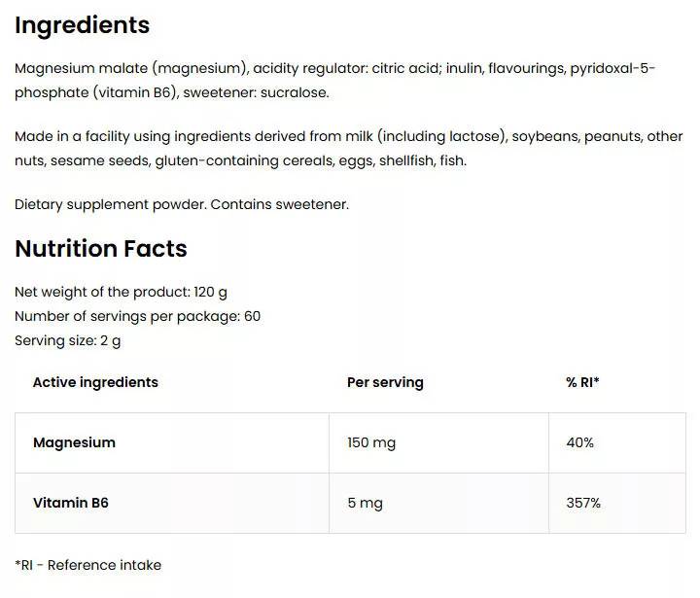The image size is (700, 598).
Task: Select the Vitamin B6 row label
Action: 71,503
